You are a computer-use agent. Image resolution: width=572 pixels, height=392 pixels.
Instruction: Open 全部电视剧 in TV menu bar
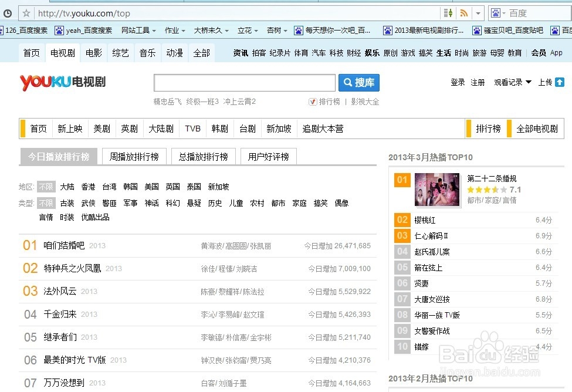(537, 129)
